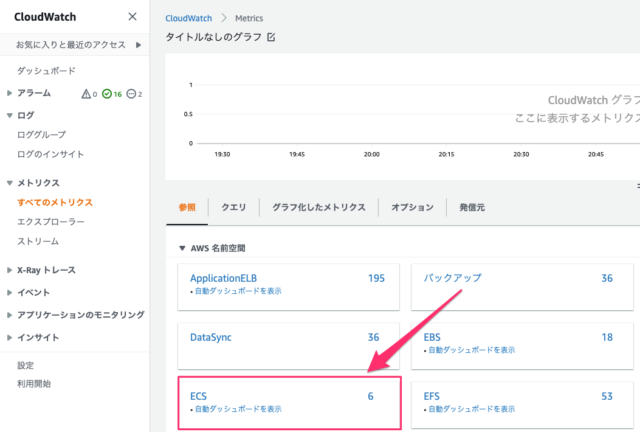Collapse the ログ section
This screenshot has width=640, height=432.
(9, 116)
